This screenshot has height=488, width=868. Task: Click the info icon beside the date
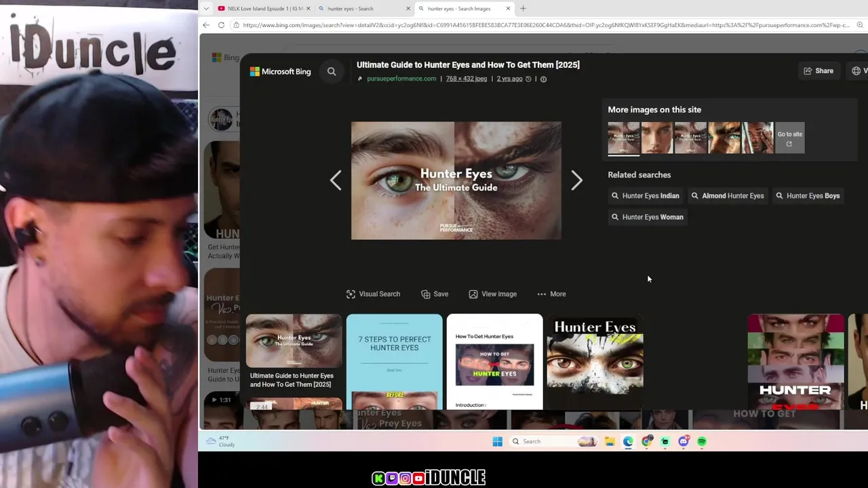pos(543,79)
